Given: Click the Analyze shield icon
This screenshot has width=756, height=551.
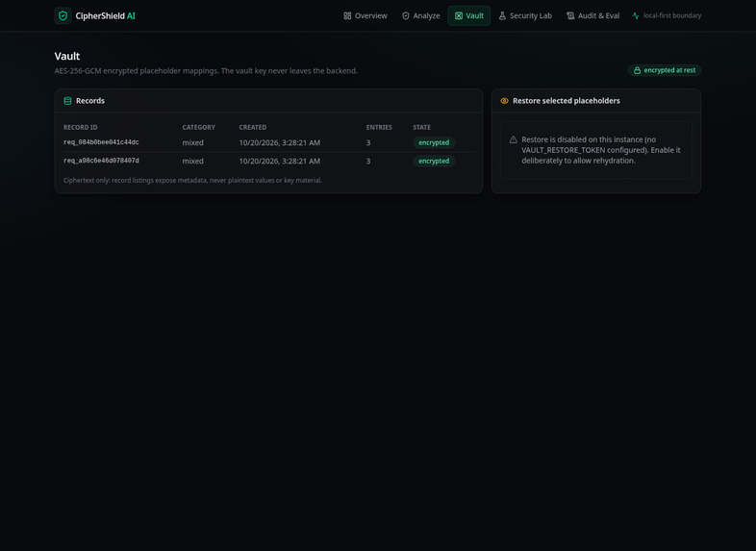Looking at the screenshot, I should (406, 16).
